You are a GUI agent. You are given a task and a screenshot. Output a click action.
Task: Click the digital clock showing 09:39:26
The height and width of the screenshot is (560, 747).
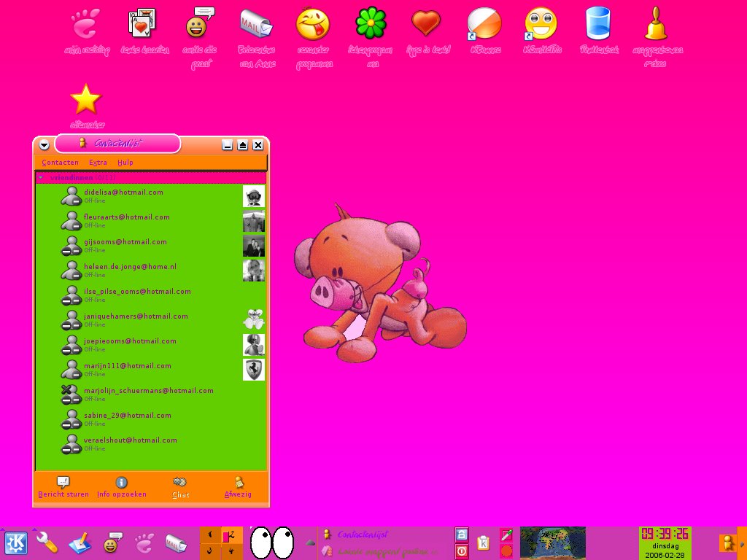coord(665,533)
